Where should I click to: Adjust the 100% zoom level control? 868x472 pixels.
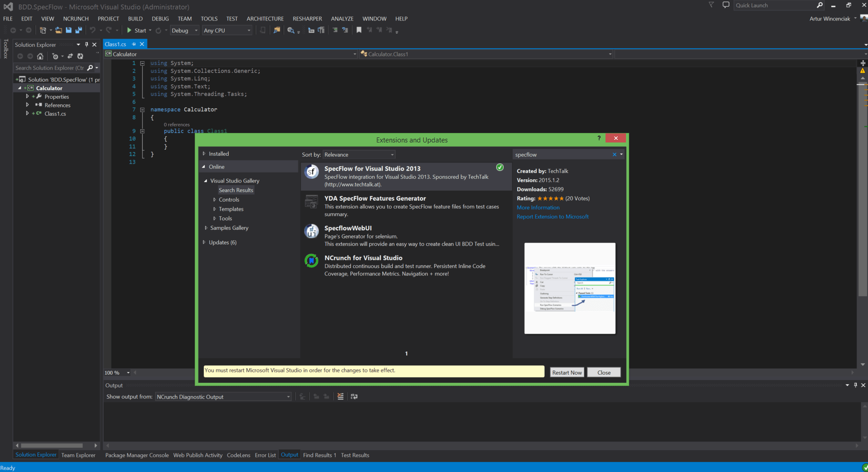[116, 372]
